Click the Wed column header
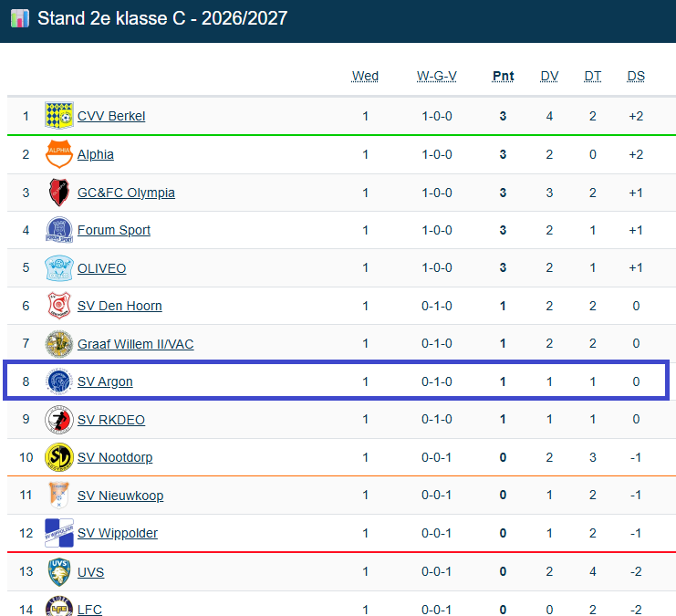The width and height of the screenshot is (676, 616). click(x=365, y=77)
